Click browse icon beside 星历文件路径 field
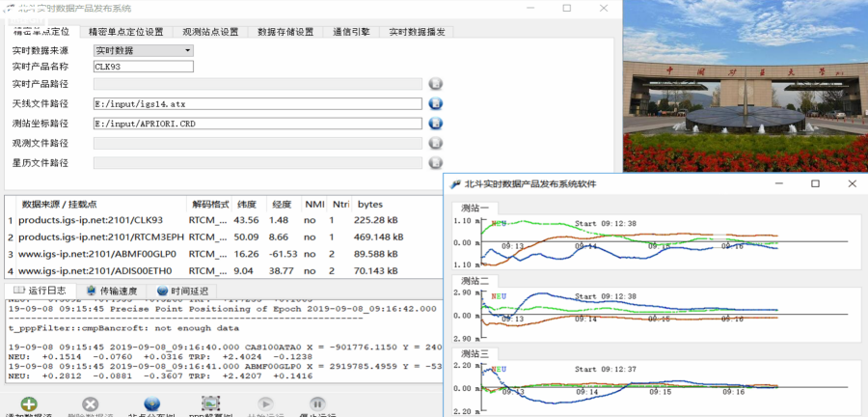Screen dimensions: 868x417 (x=435, y=162)
